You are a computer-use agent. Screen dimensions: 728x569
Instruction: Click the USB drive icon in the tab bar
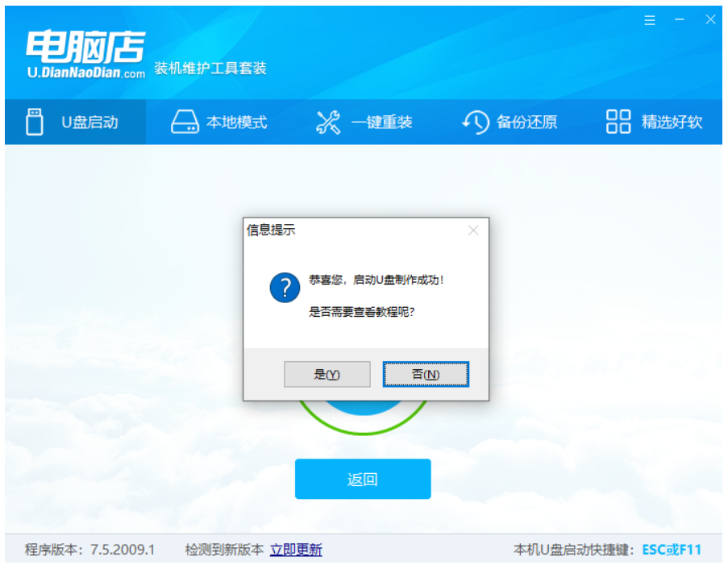tap(35, 122)
